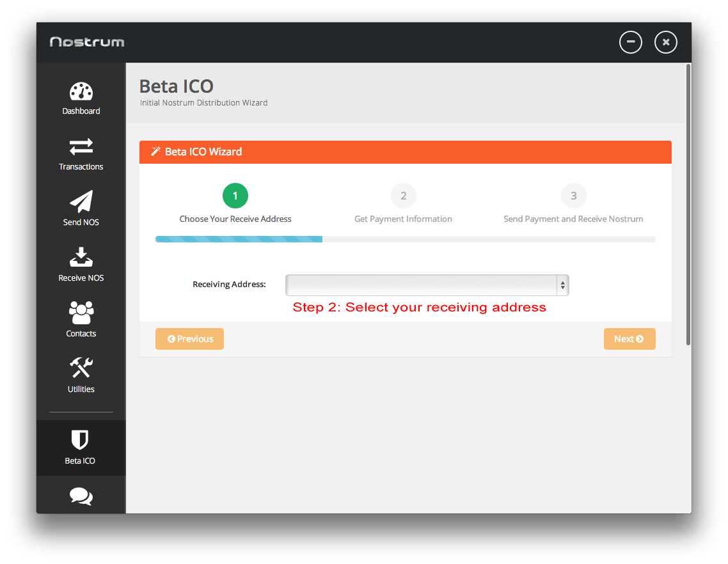Click the wizard progress bar
This screenshot has width=728, height=564.
[x=406, y=239]
